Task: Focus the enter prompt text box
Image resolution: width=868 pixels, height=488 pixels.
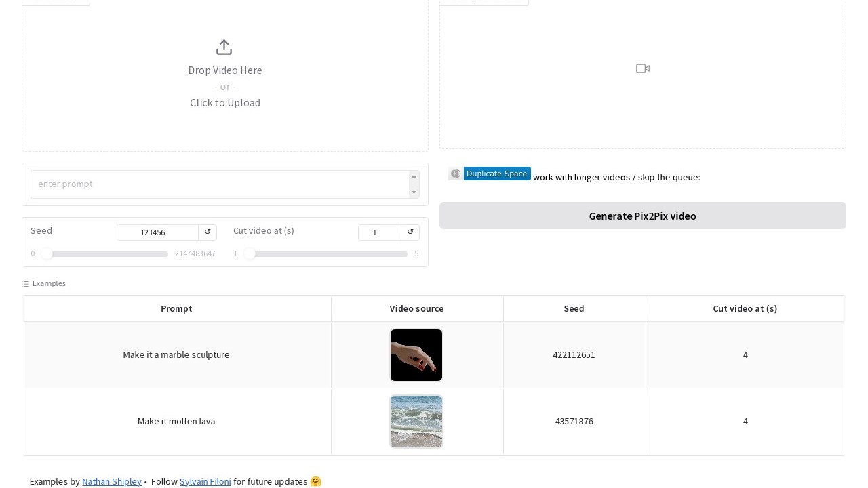Action: point(218,184)
